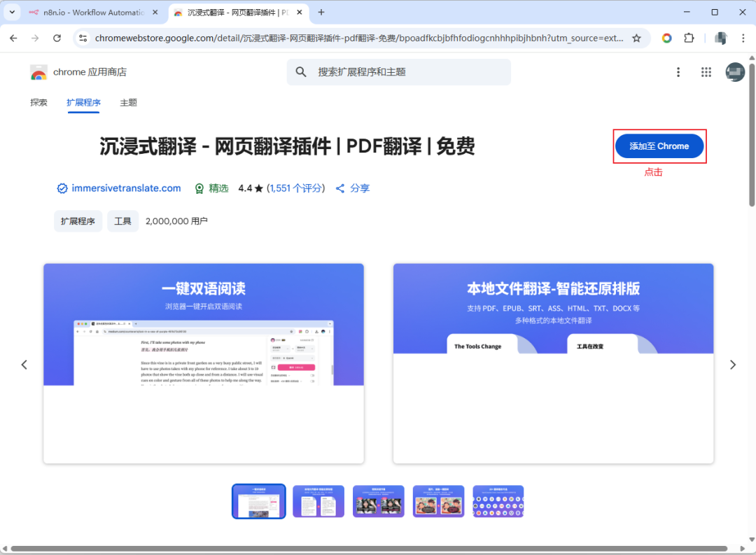Bookmark this page with the star icon
Viewport: 756px width, 555px height.
(x=636, y=38)
